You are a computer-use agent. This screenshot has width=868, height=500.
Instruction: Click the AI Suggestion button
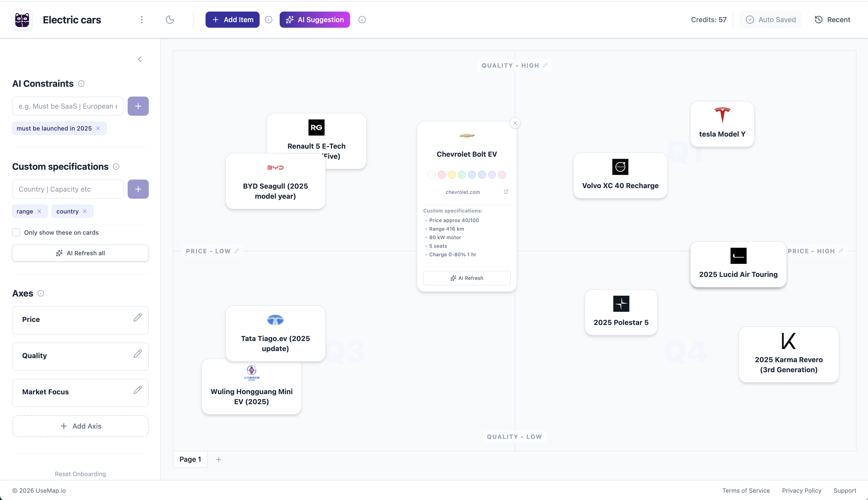315,20
